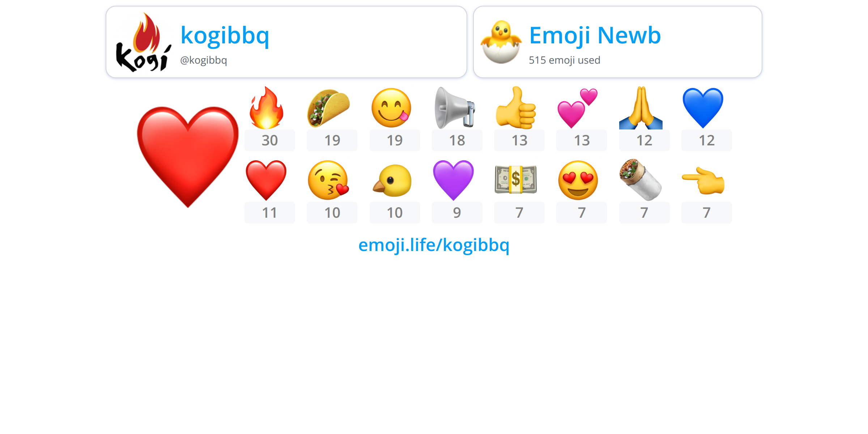Open the kogibbq profile name link
868x434 pixels.
tap(225, 35)
